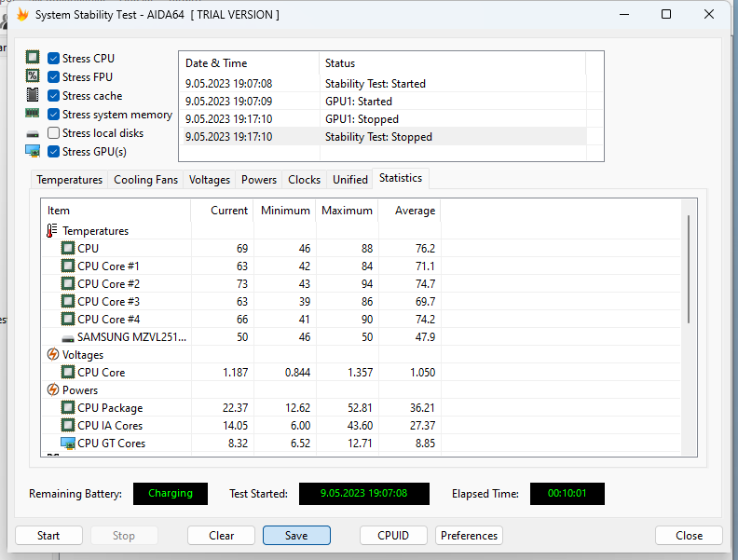Viewport: 738px width, 560px height.
Task: Click the Current column header
Action: 222,211
